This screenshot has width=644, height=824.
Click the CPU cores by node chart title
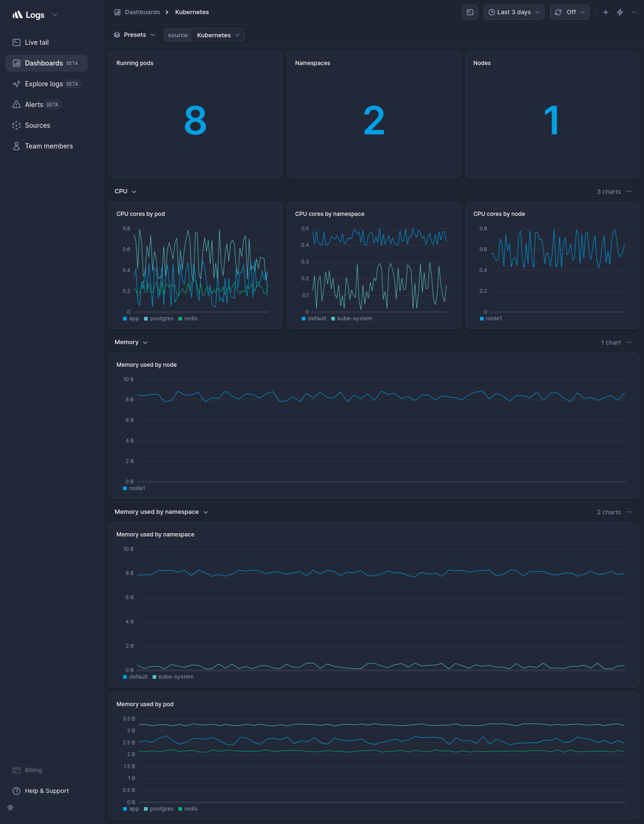tap(499, 214)
